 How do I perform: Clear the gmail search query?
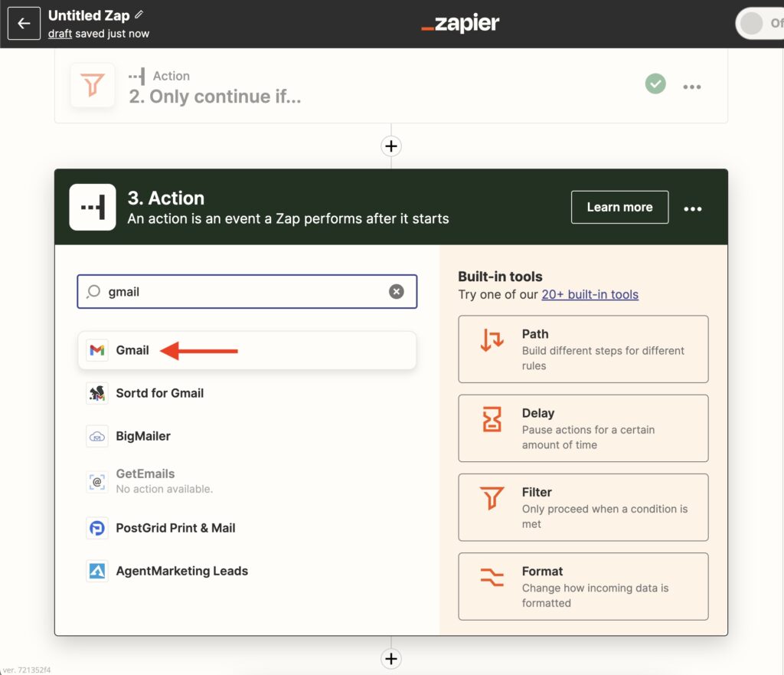tap(396, 291)
